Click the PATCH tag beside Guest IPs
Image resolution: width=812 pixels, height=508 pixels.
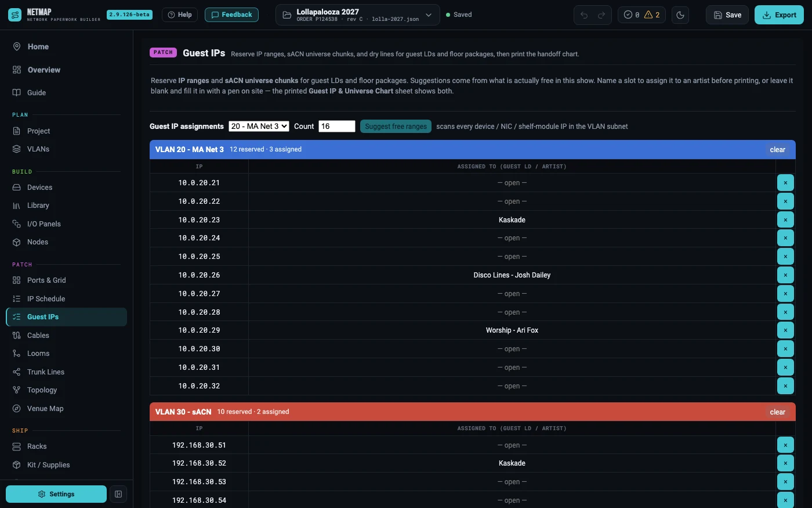coord(163,52)
